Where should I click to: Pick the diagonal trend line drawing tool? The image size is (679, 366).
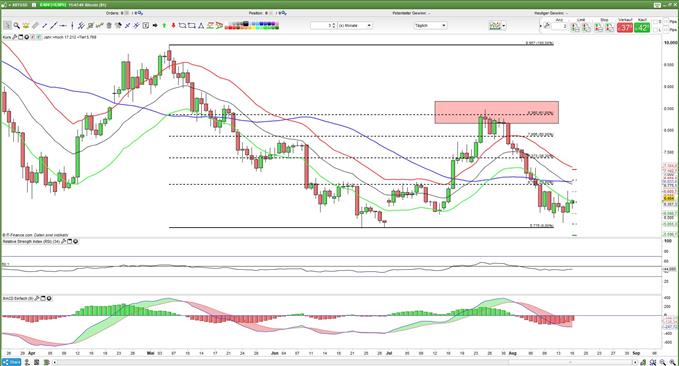coord(54,26)
